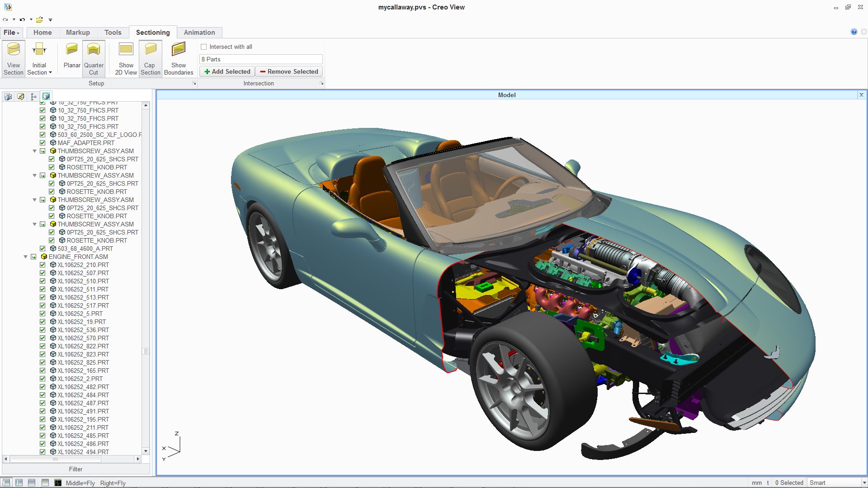
Task: Click the performance monitor status bar icon
Action: (58, 483)
